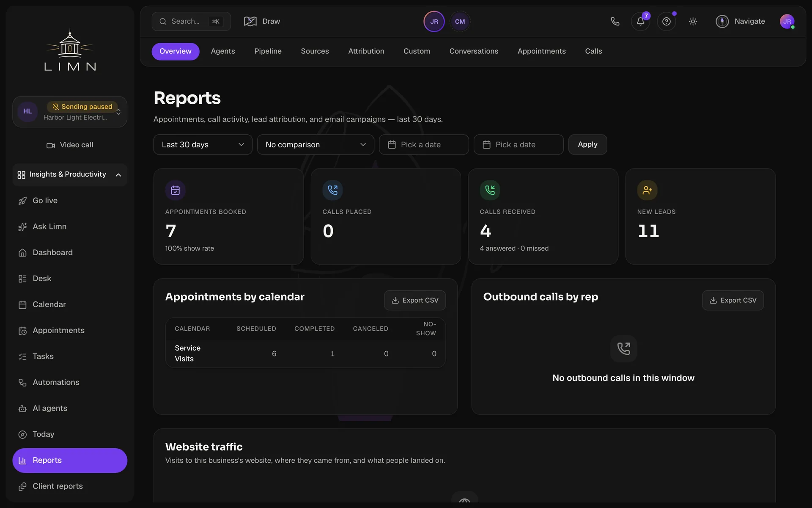
Task: Open the Harbor Light Electric account switcher
Action: coord(70,112)
